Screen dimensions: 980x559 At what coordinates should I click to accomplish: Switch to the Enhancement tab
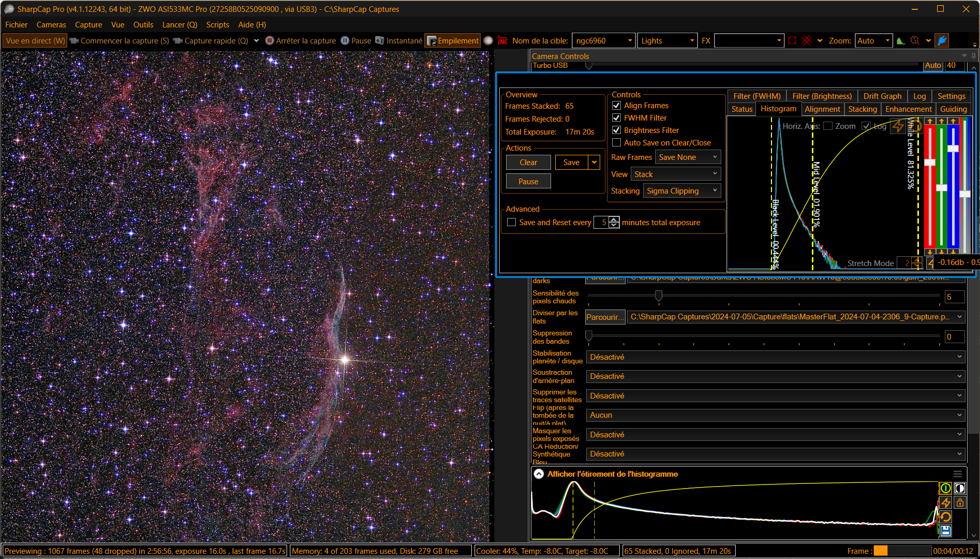(x=908, y=109)
